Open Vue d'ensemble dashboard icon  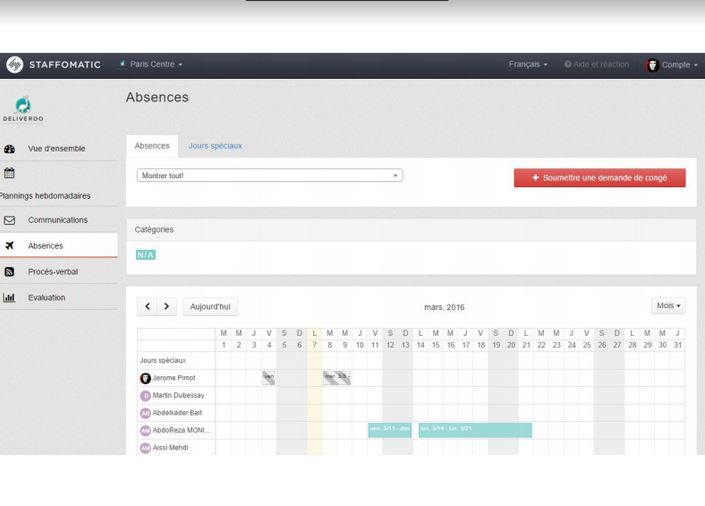click(x=10, y=149)
